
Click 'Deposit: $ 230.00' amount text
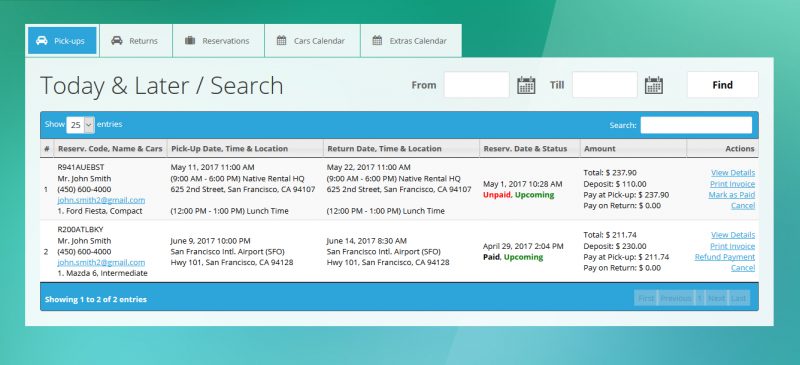coord(615,246)
